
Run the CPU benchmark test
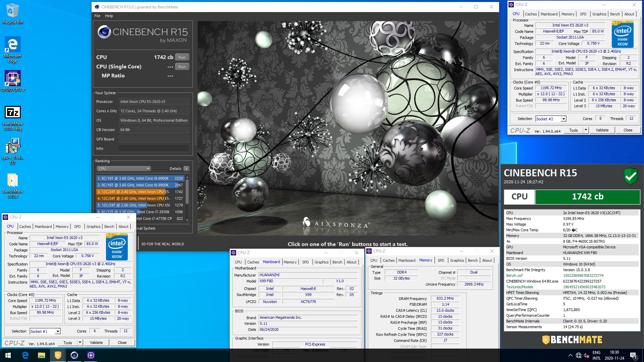point(182,57)
